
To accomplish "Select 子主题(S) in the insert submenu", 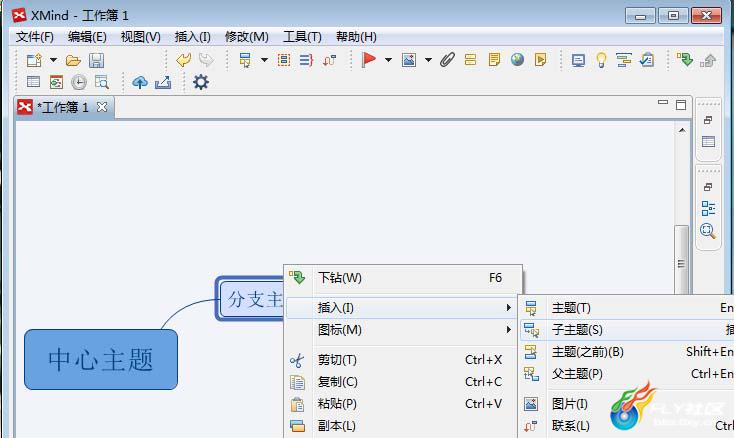I will click(626, 330).
